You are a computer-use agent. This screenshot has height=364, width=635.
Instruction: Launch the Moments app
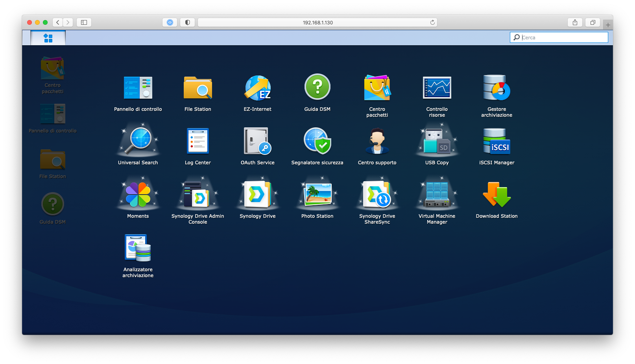(x=138, y=195)
